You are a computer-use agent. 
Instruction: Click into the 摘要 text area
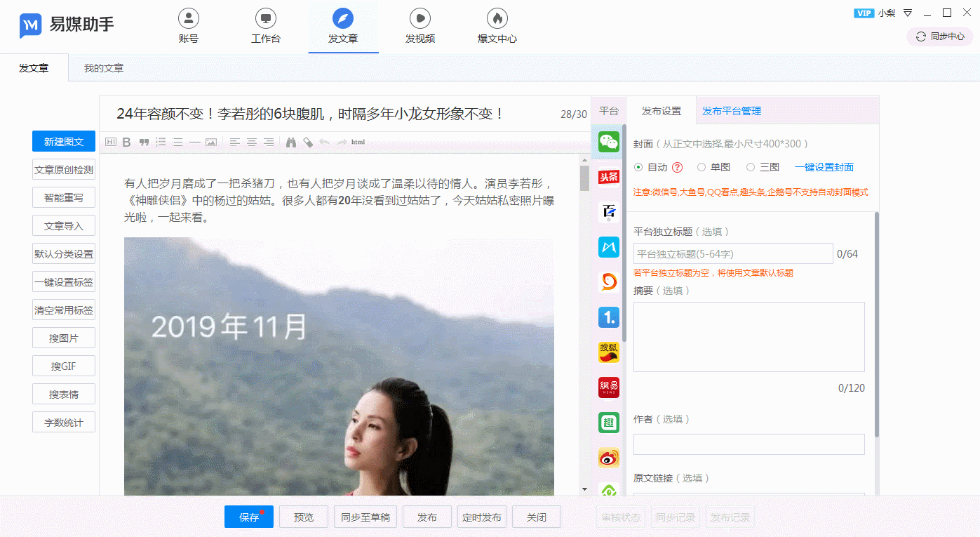coord(749,337)
